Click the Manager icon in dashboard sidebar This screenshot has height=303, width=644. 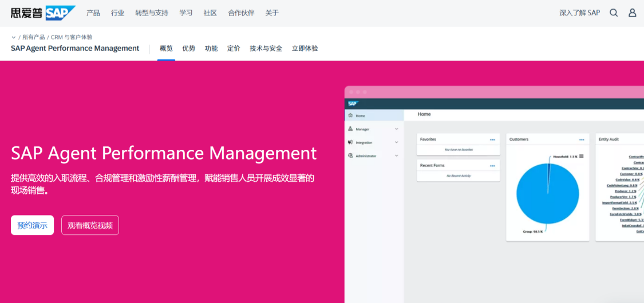tap(350, 129)
